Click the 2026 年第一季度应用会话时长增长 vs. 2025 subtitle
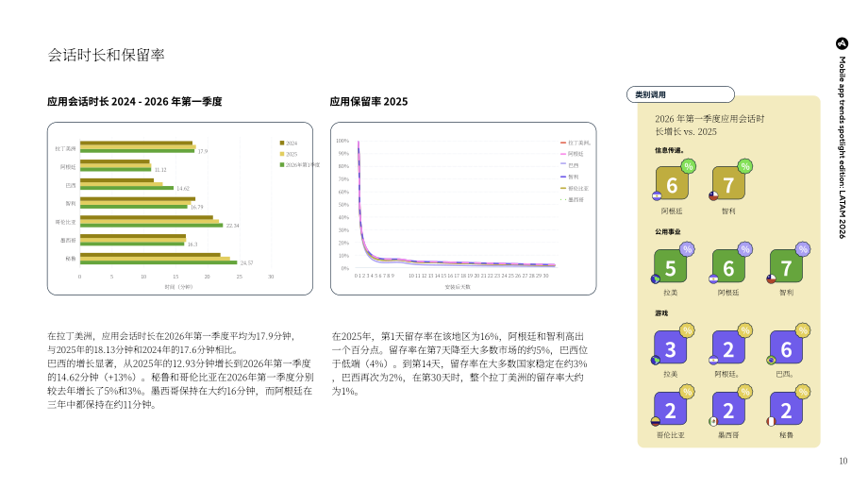868x489 pixels. point(709,126)
